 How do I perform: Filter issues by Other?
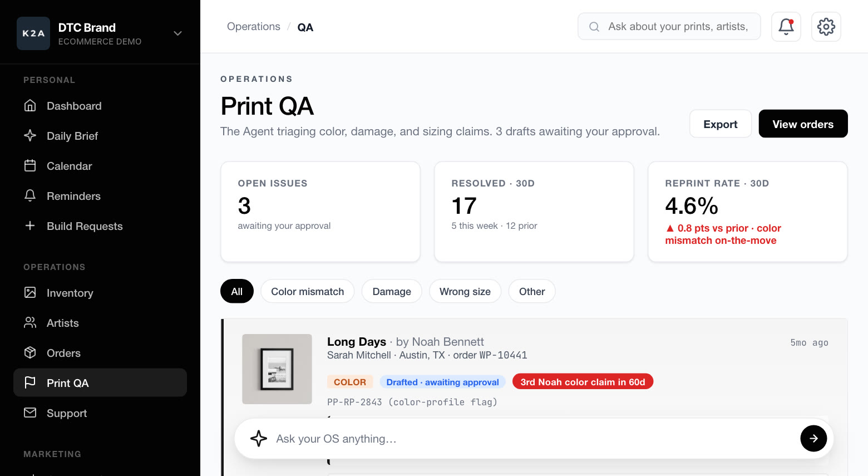click(x=532, y=291)
